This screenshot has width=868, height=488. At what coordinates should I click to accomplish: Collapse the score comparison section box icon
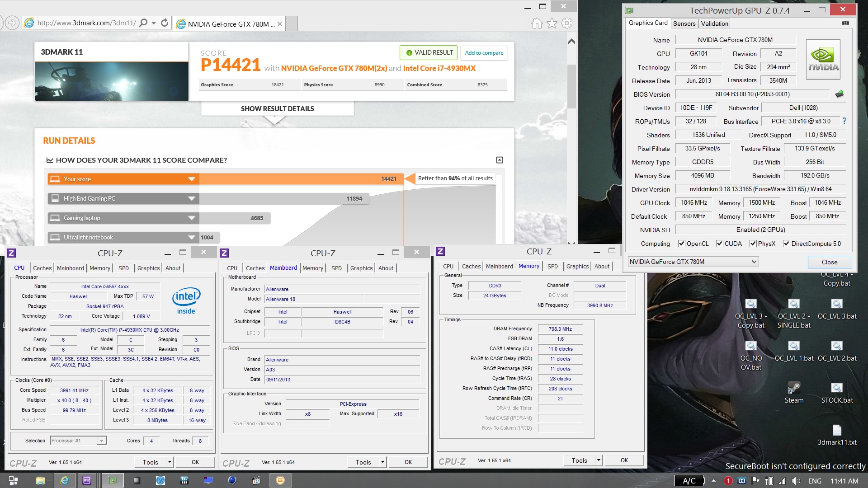tap(500, 160)
